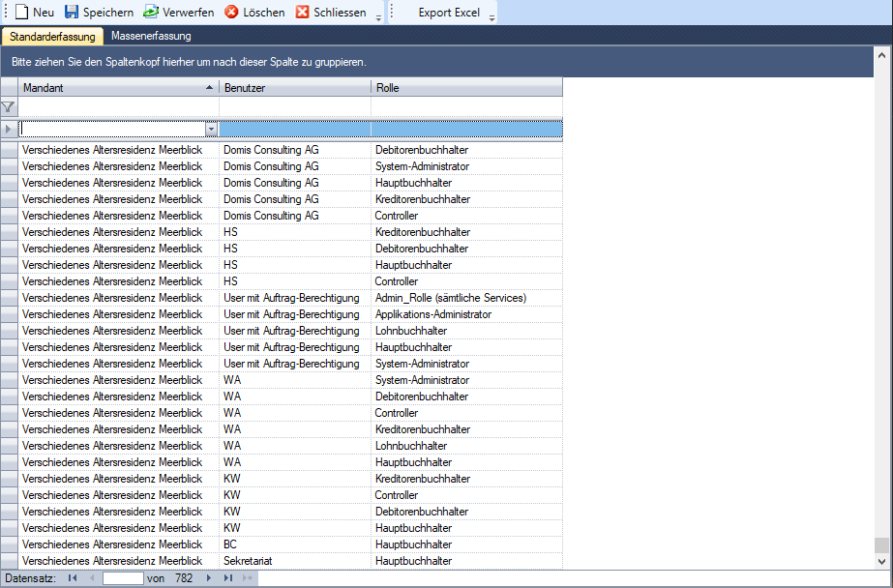Screen dimensions: 893x588
Task: Select the Admin_Rolle (sämtliche Services) row cell
Action: 451,298
